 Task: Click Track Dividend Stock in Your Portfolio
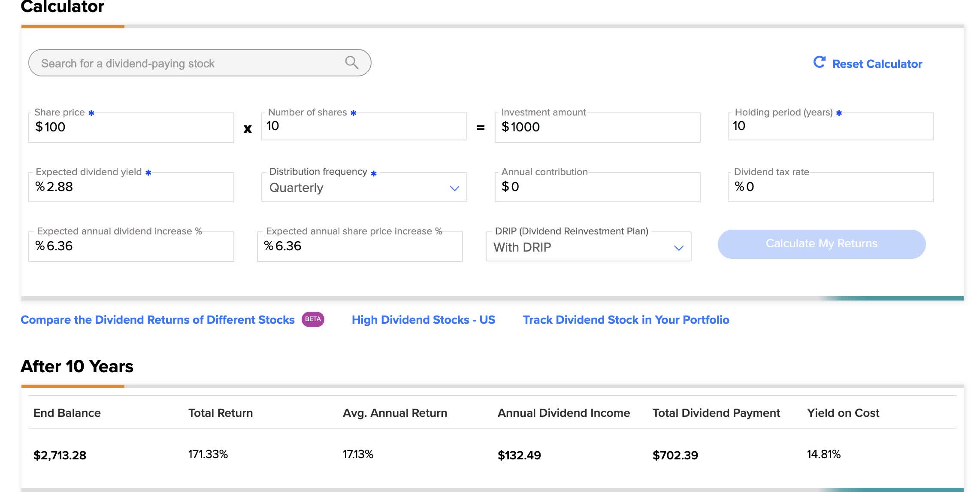626,319
